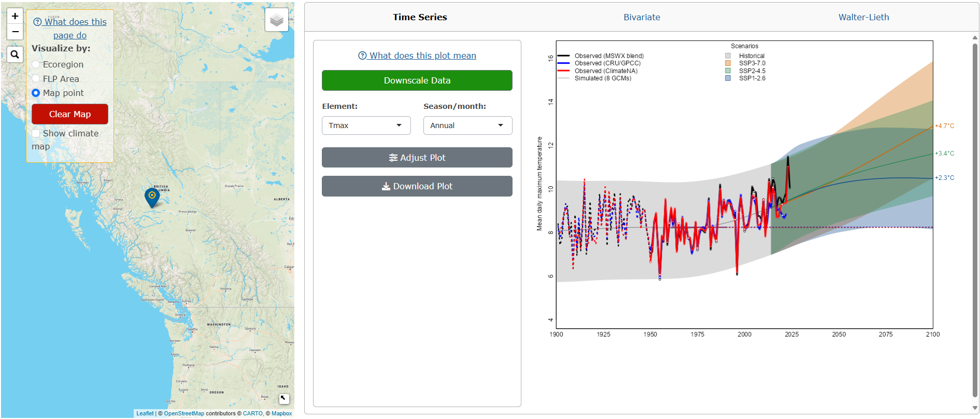980x419 pixels.
Task: Open the OpenStreetMap attribution link
Action: pyautogui.click(x=184, y=413)
